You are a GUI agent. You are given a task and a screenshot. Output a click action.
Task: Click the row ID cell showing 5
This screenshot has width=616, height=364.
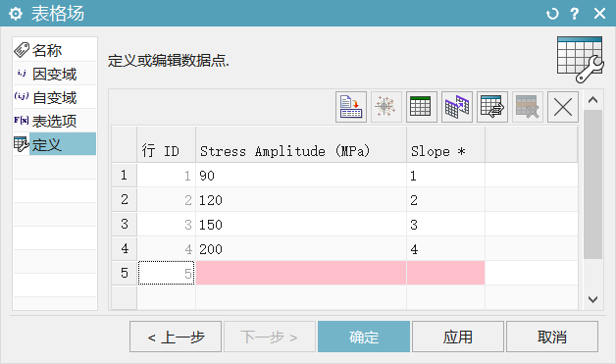[x=166, y=273]
